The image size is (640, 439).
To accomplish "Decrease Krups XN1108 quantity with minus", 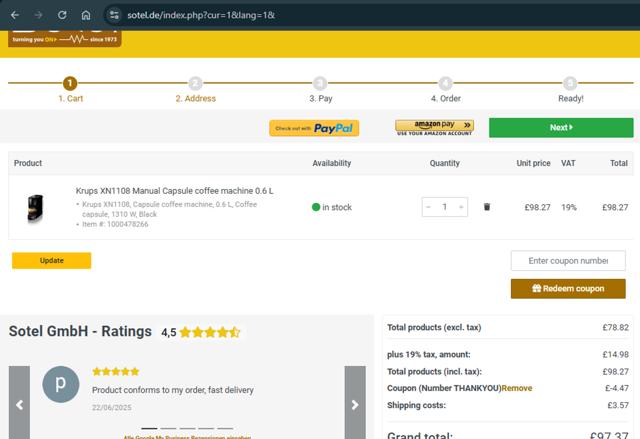I will click(428, 207).
